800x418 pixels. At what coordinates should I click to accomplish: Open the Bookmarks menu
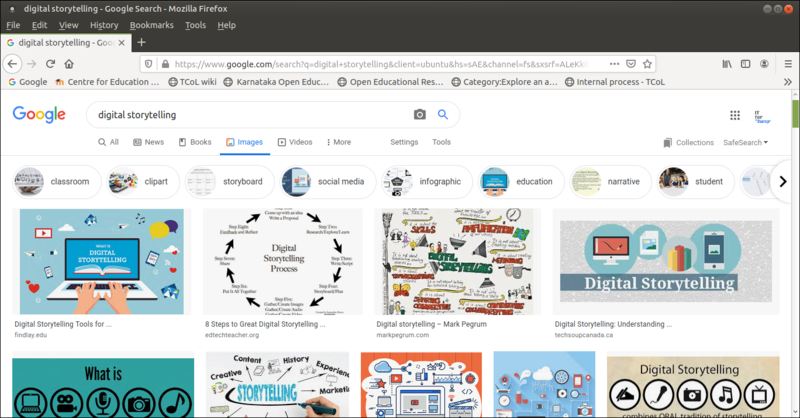(x=152, y=25)
